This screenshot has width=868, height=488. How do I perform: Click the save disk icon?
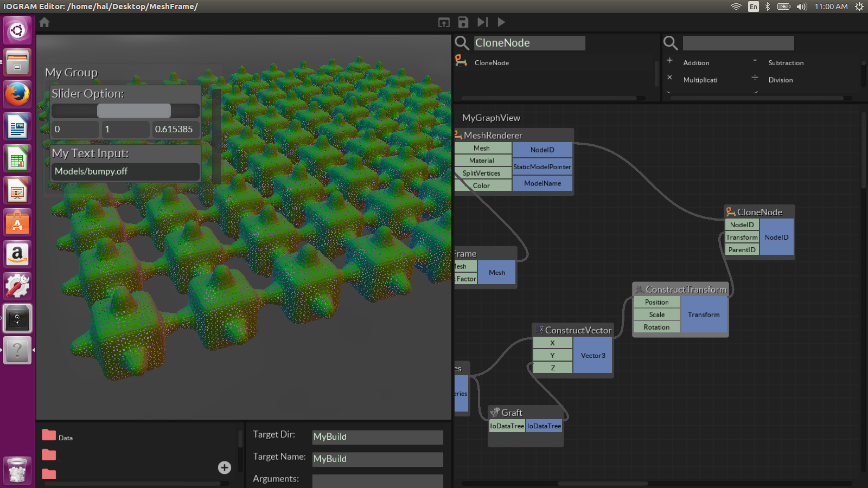coord(463,22)
